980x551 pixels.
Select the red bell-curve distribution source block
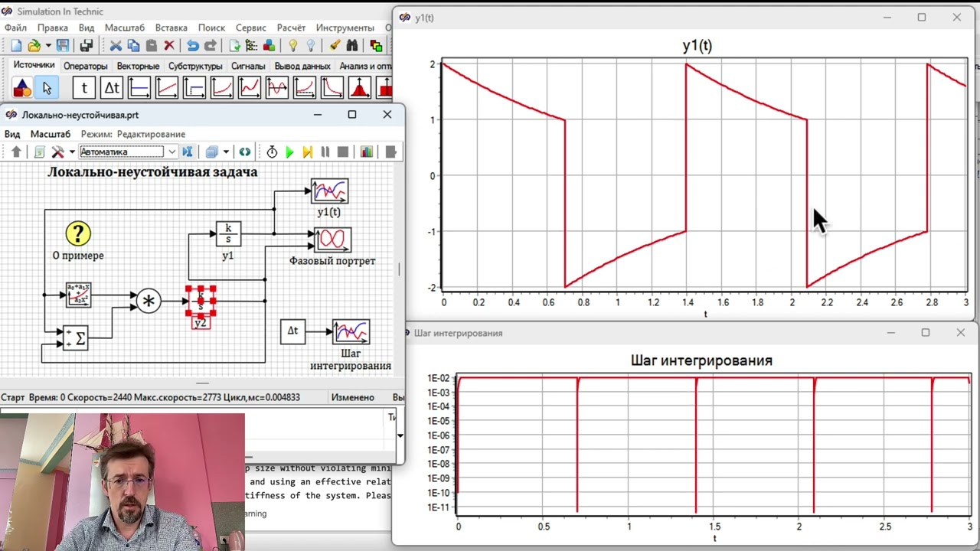tap(360, 88)
